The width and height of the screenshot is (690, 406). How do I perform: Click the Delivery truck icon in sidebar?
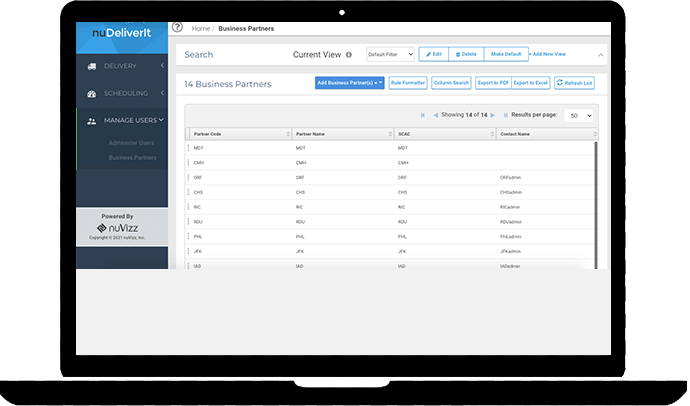(x=92, y=67)
